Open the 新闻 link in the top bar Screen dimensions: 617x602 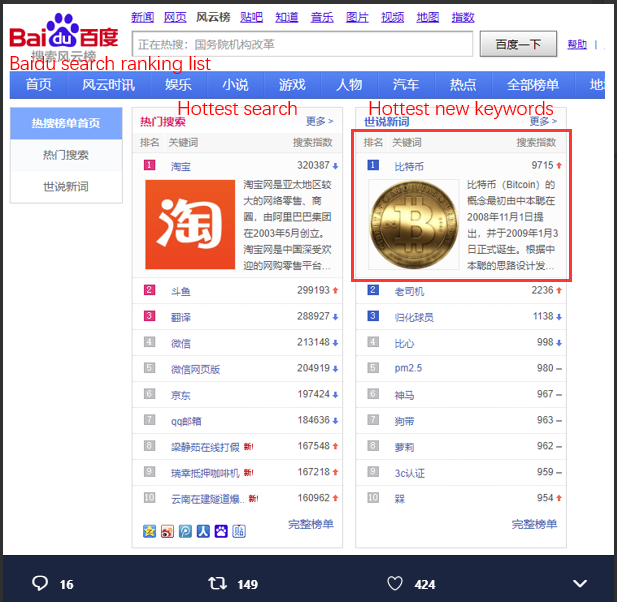point(142,17)
